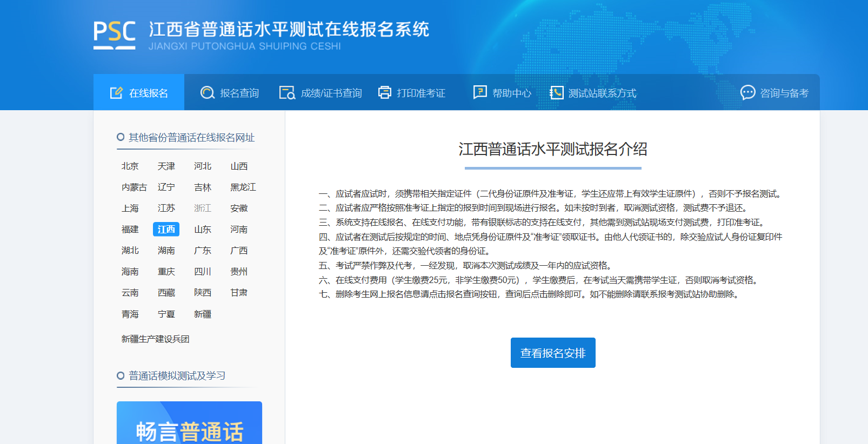Select 内蒙古 province link
This screenshot has height=444, width=868.
pyautogui.click(x=134, y=187)
